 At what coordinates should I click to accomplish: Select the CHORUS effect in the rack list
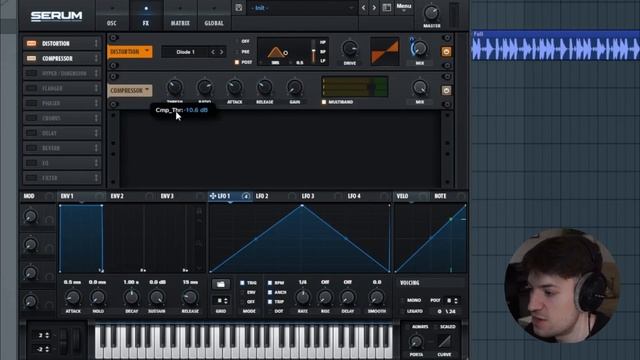(x=61, y=118)
